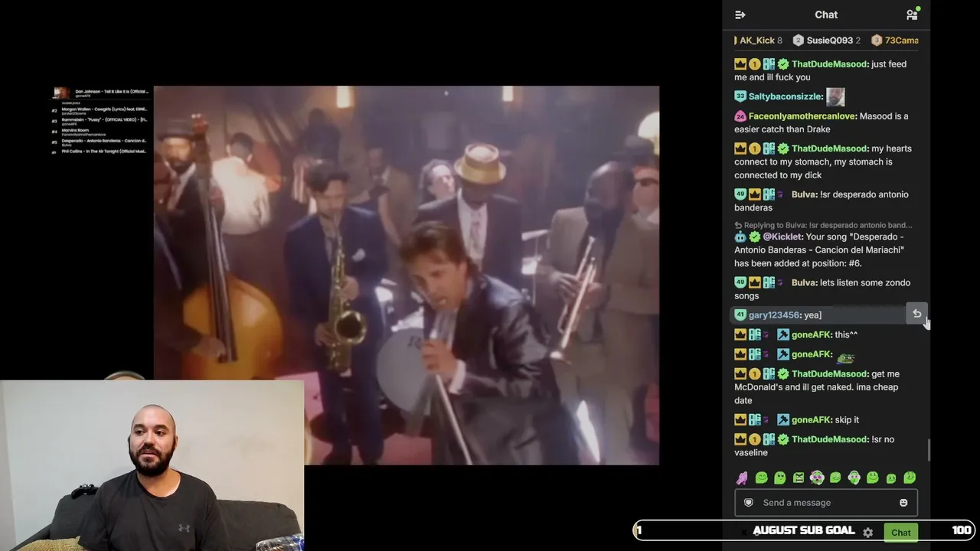This screenshot has width=980, height=551.
Task: Click the "Masood is a easier catch than Drake" message text
Action: pos(822,123)
